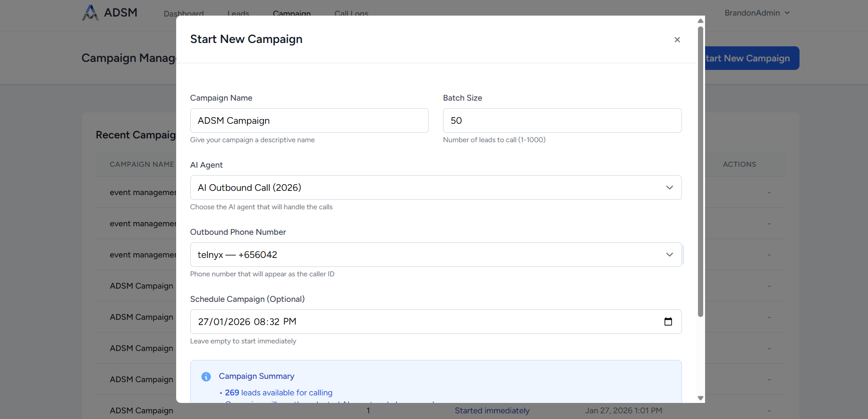Close the Start New Campaign dialog
The height and width of the screenshot is (419, 868).
[x=677, y=40]
